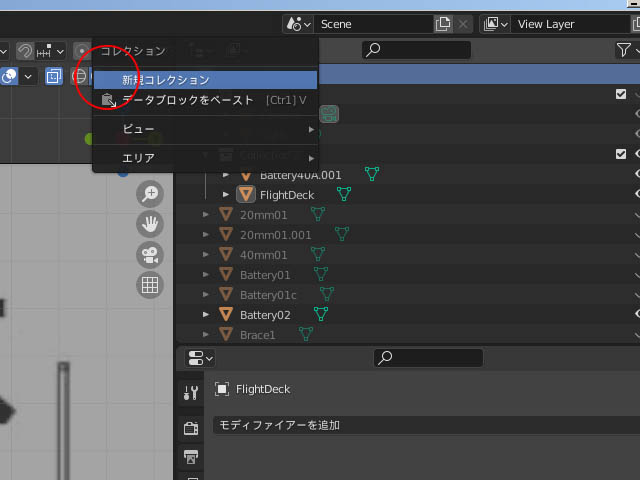Viewport: 640px width, 480px height.
Task: Expand the Battery01 tree item
Action: coord(206,275)
